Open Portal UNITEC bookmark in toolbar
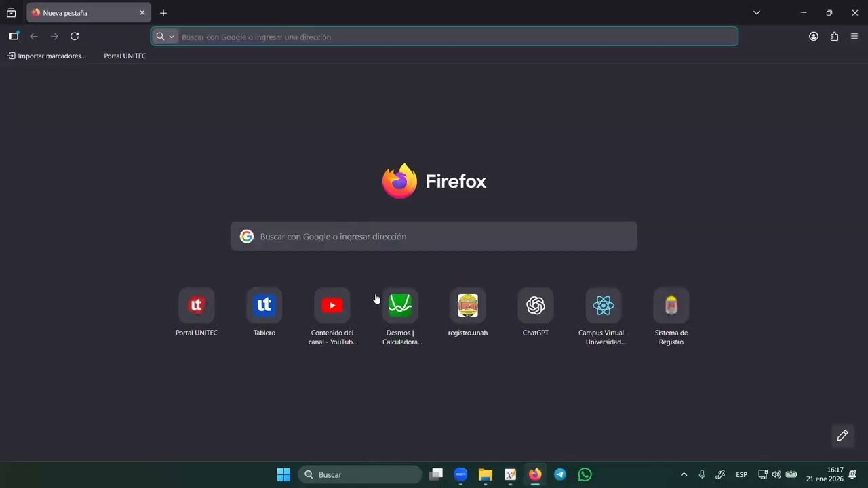This screenshot has height=488, width=868. click(x=125, y=56)
